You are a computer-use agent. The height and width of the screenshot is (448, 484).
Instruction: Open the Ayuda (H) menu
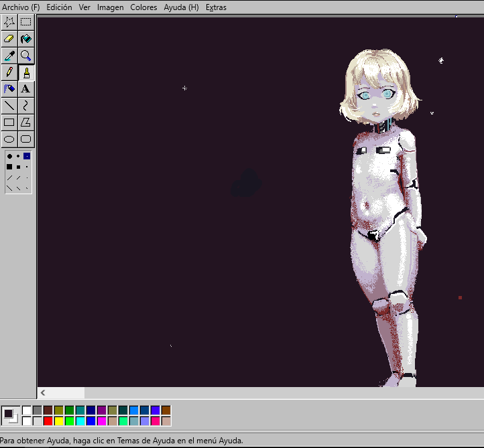[x=181, y=7]
